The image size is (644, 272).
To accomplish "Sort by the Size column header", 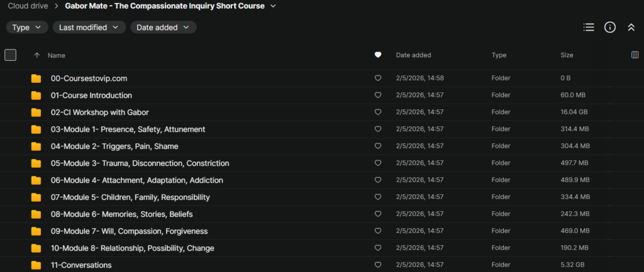I will [x=567, y=55].
